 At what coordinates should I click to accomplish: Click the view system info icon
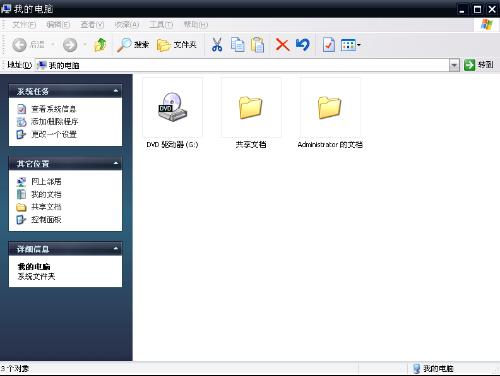21,109
